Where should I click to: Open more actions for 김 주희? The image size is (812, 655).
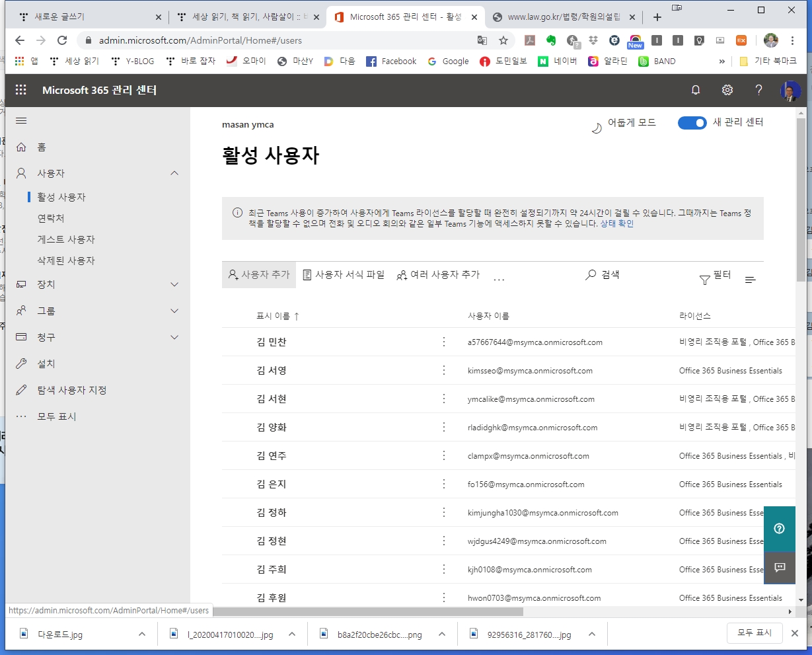pyautogui.click(x=444, y=569)
